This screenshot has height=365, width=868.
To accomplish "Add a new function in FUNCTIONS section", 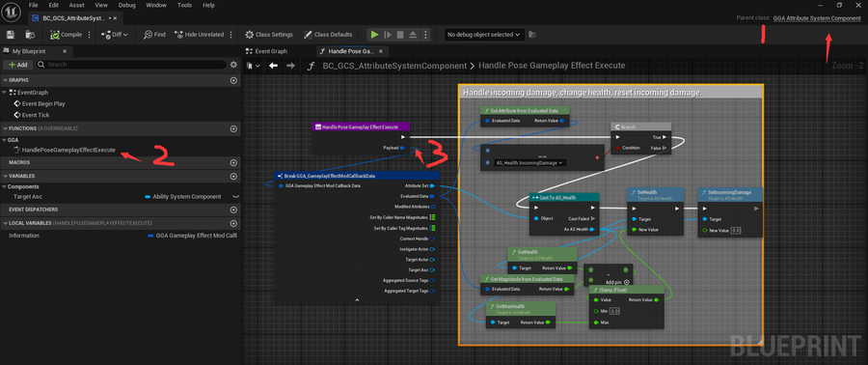I will (233, 128).
